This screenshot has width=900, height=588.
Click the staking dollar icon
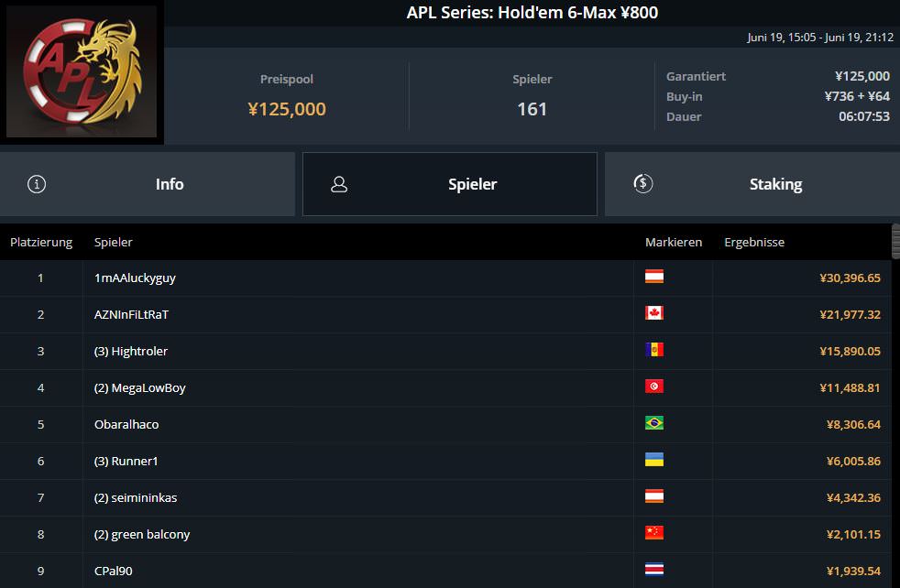click(x=642, y=184)
